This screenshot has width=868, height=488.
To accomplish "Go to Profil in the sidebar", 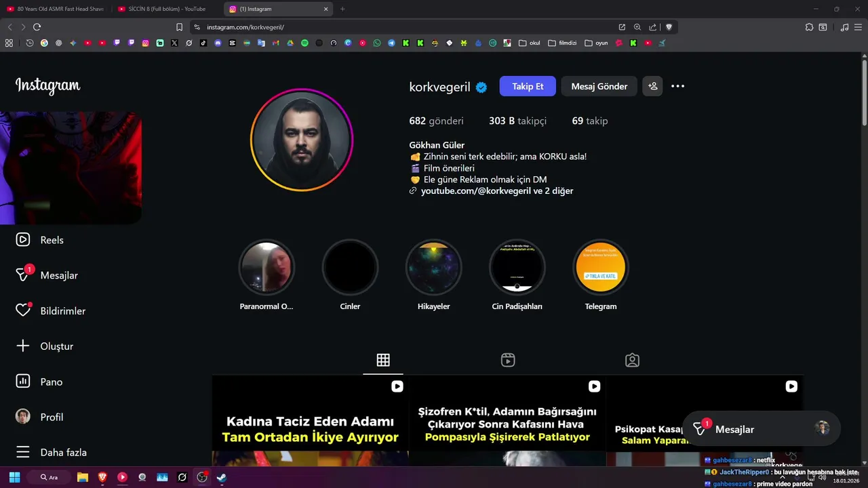I will pyautogui.click(x=39, y=417).
